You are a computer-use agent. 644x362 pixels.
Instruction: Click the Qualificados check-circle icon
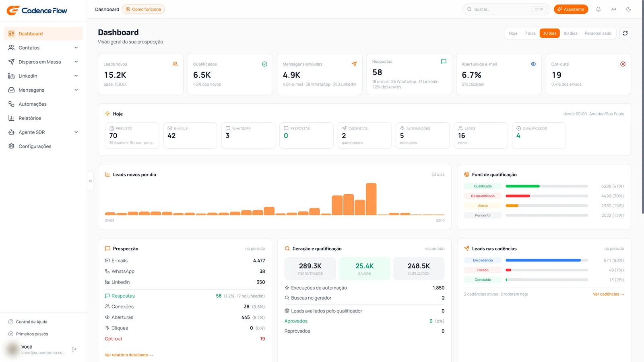click(264, 64)
